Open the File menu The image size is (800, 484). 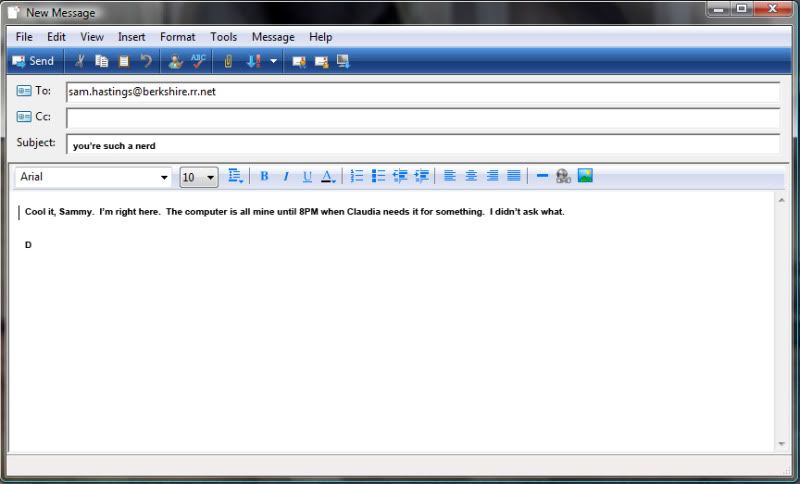tap(24, 37)
